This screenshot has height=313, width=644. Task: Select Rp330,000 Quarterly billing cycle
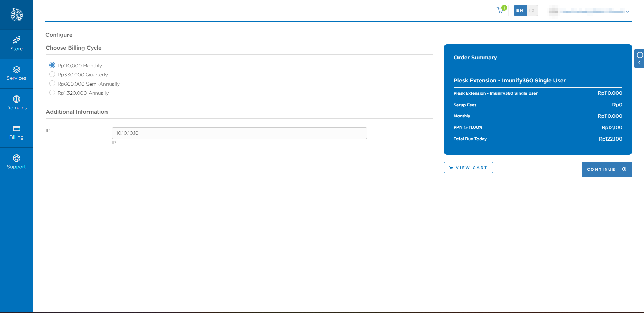point(52,74)
